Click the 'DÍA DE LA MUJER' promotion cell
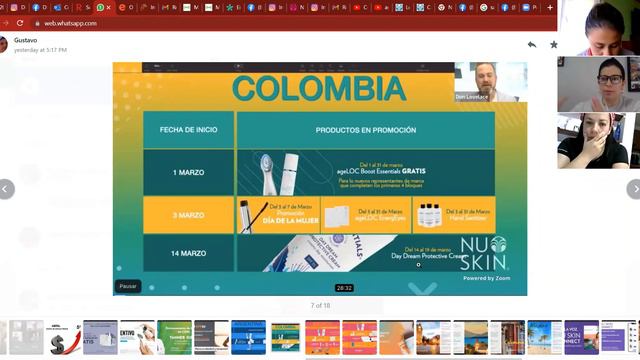 coord(278,215)
